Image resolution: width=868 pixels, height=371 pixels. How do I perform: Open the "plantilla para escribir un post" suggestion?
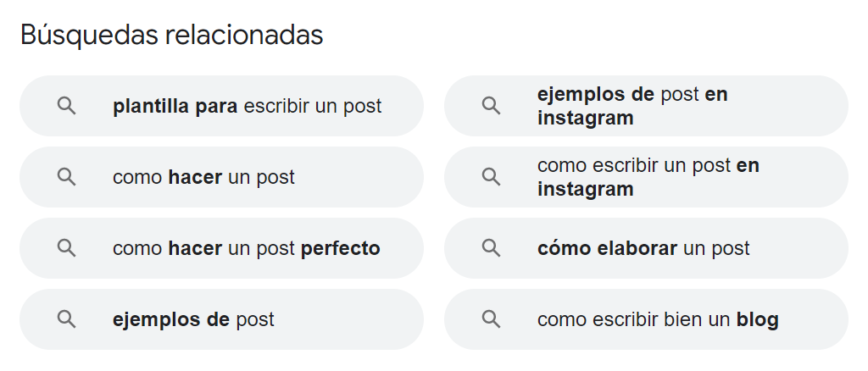pos(247,106)
